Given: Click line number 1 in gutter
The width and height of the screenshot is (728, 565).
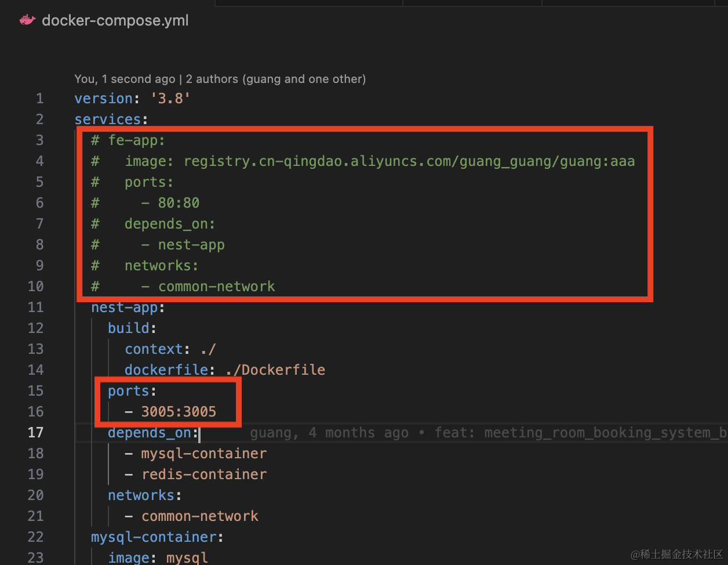Looking at the screenshot, I should click(x=39, y=99).
